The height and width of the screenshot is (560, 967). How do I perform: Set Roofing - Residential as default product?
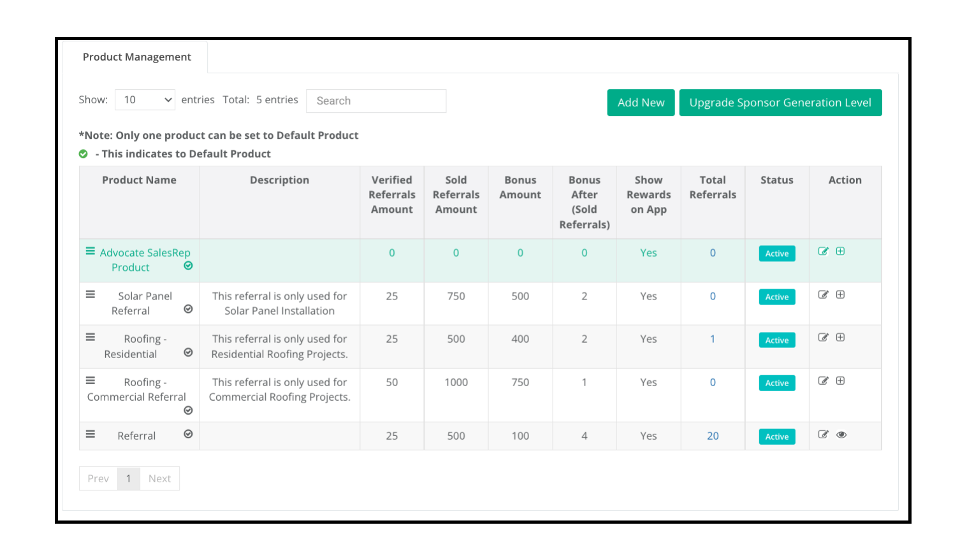[188, 352]
